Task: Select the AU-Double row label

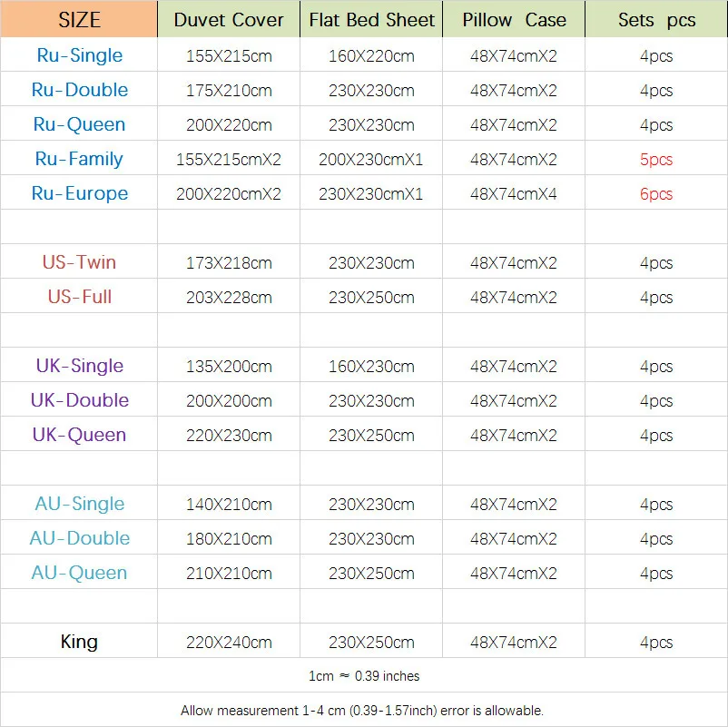Action: point(79,538)
